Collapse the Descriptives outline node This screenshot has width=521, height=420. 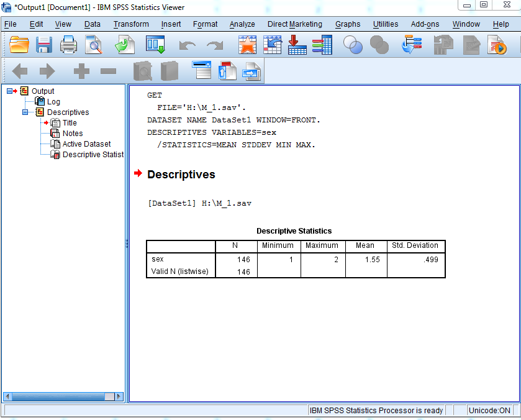tap(25, 112)
